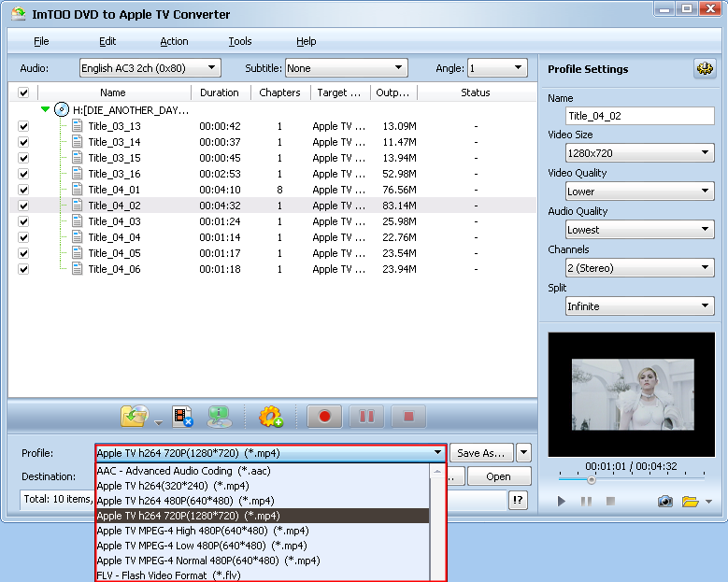Open the Angle dropdown
Image resolution: width=728 pixels, height=582 pixels.
tap(497, 68)
